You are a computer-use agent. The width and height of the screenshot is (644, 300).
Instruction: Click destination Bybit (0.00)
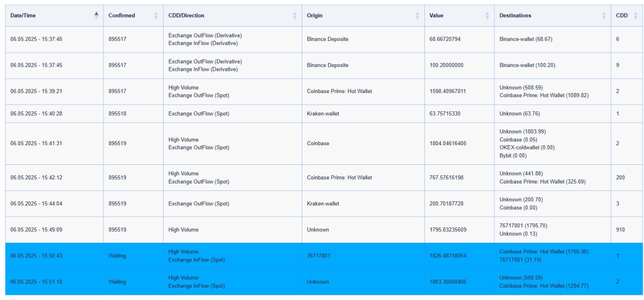pyautogui.click(x=513, y=156)
